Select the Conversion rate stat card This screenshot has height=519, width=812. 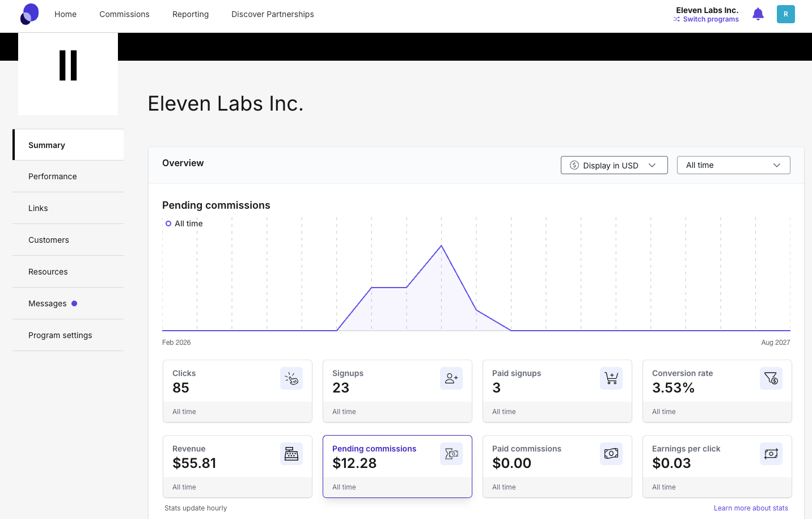click(717, 391)
